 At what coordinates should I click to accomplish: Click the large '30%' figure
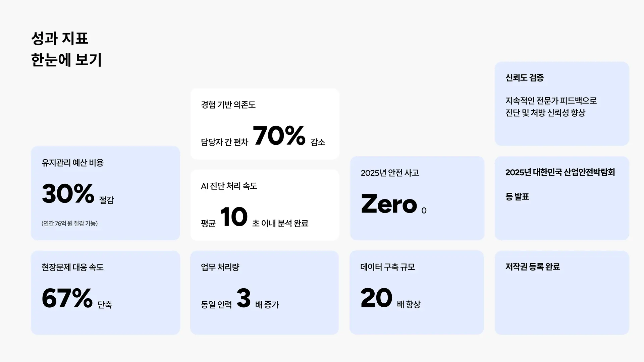pos(68,194)
